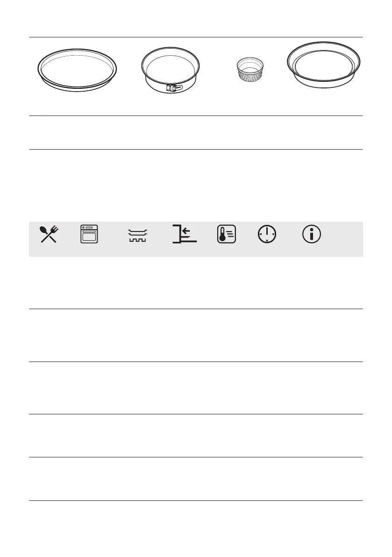The width and height of the screenshot is (392, 557).
Task: Click the circled information icon
Action: 312,234
